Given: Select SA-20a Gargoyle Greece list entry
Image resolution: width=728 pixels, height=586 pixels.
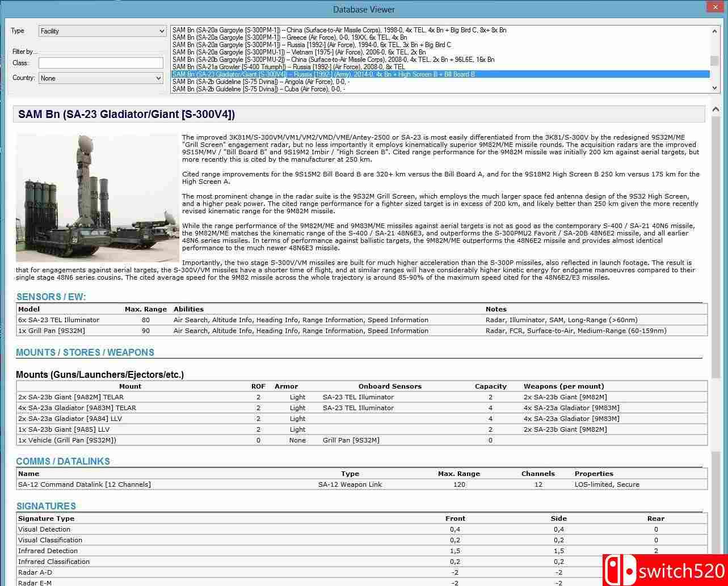Looking at the screenshot, I should pyautogui.click(x=289, y=37).
